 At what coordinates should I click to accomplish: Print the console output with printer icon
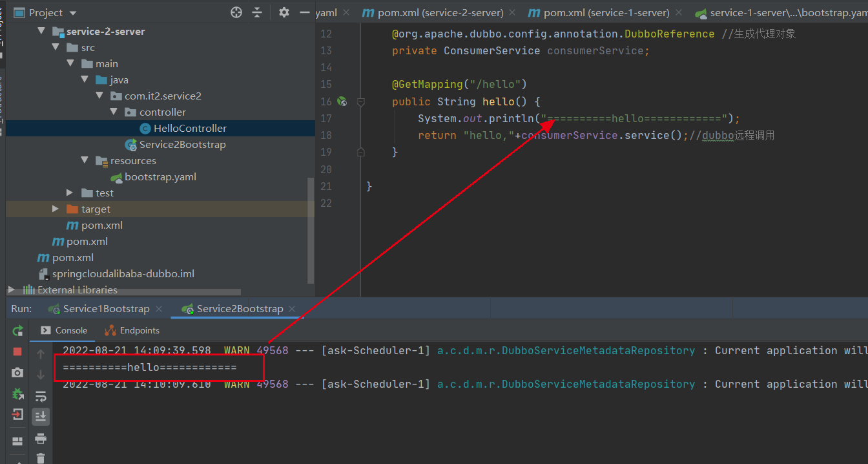click(x=41, y=438)
